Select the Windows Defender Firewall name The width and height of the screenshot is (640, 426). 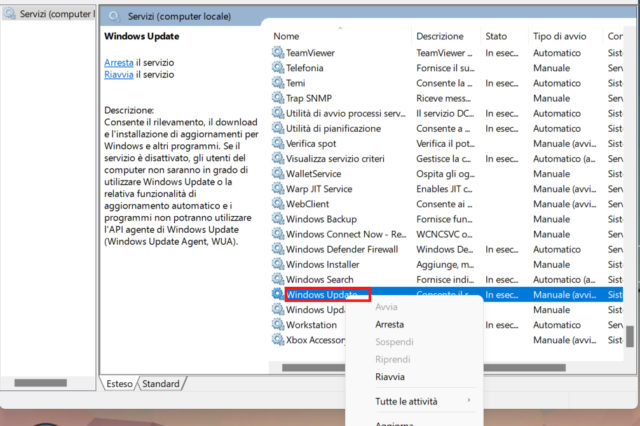coord(342,249)
